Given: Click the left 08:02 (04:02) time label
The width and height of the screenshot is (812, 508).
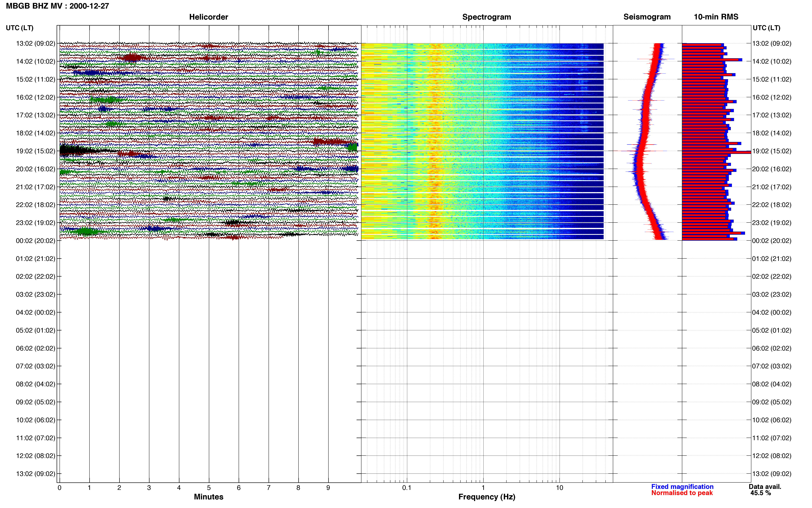Looking at the screenshot, I should pos(36,384).
